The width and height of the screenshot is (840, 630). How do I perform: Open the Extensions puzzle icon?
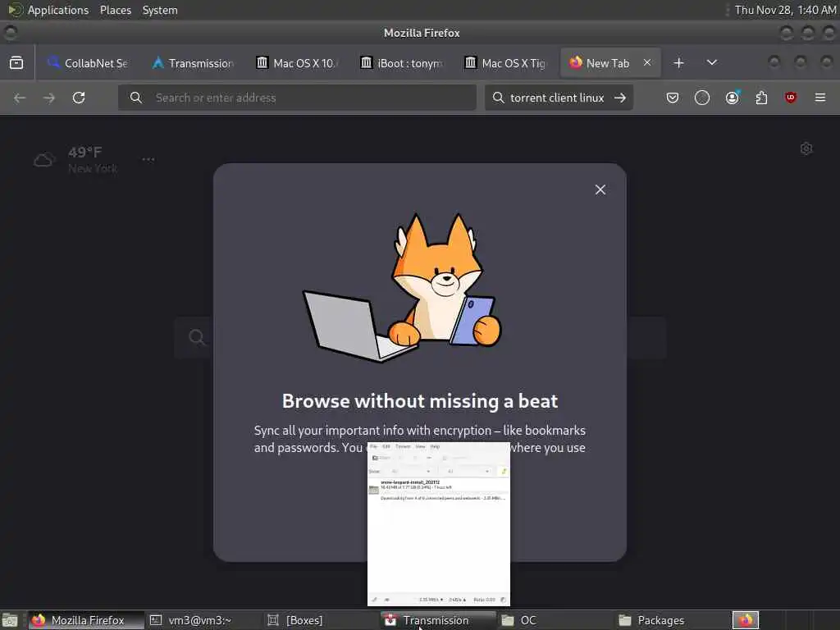(761, 98)
